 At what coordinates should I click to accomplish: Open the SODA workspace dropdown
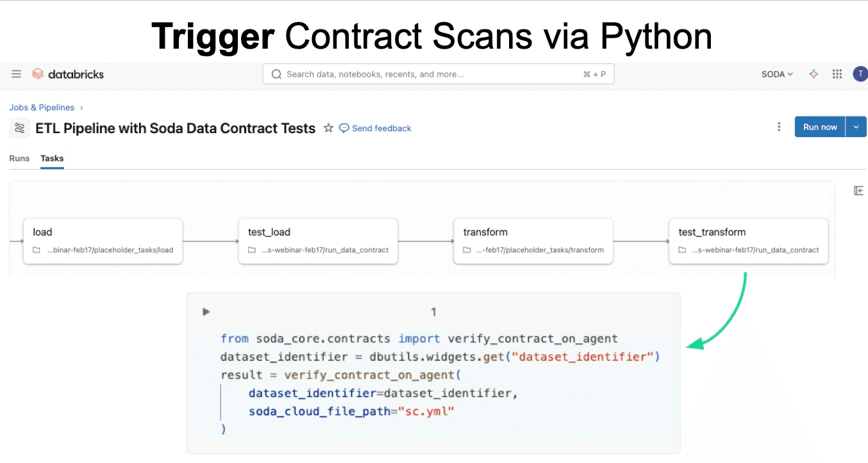[777, 74]
